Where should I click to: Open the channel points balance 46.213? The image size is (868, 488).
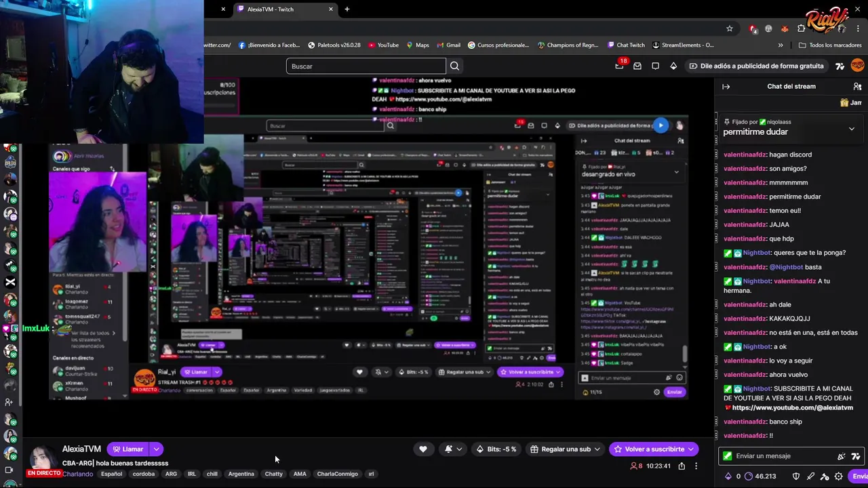[x=760, y=476]
